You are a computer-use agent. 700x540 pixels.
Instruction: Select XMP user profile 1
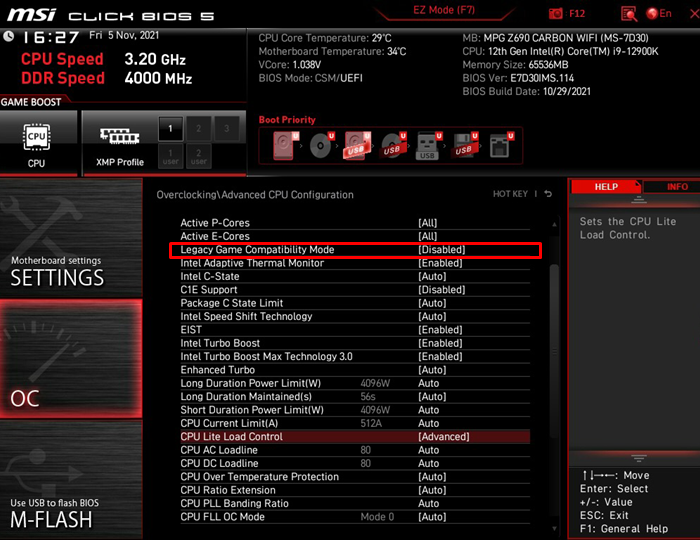pos(170,156)
